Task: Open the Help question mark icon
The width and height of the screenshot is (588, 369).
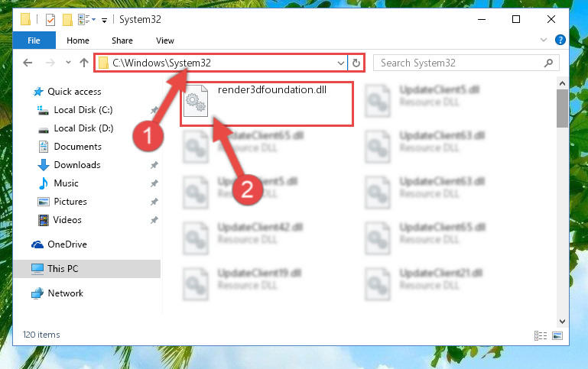Action: 560,40
